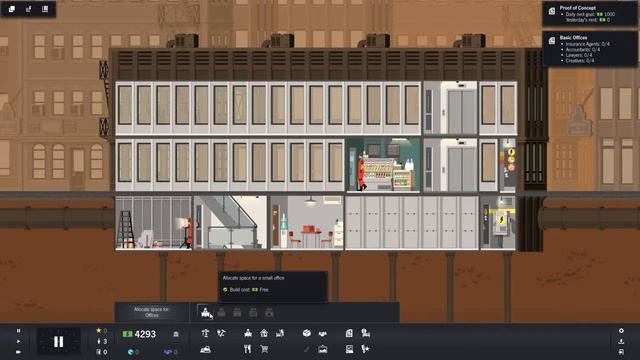This screenshot has width=640, height=360.
Task: Select the third office size icon
Action: [x=237, y=313]
